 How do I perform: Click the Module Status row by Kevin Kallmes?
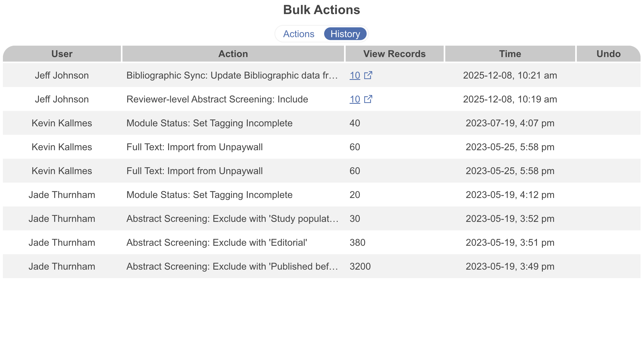(209, 123)
